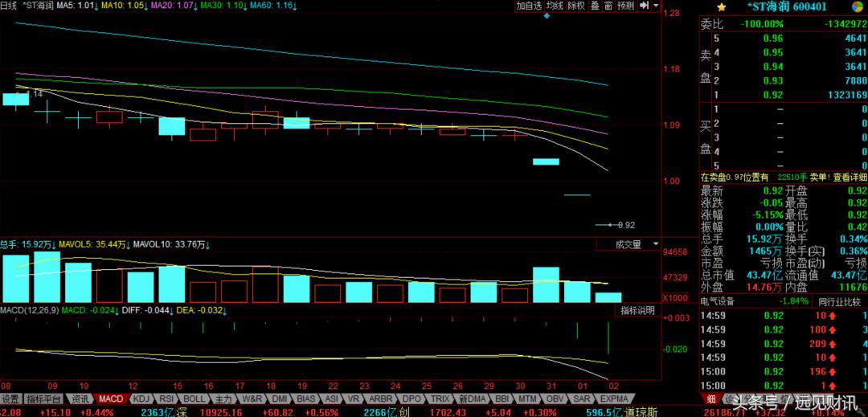Click the 同行业比较 industry comparison link

tap(839, 301)
